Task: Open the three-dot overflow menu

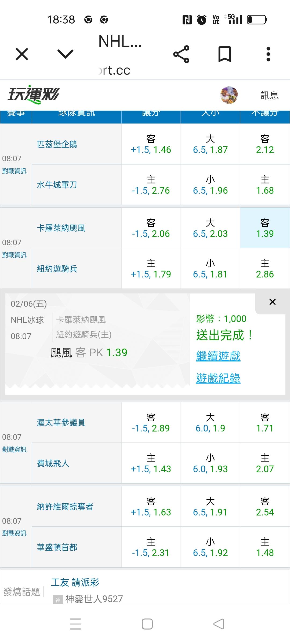Action: tap(268, 54)
